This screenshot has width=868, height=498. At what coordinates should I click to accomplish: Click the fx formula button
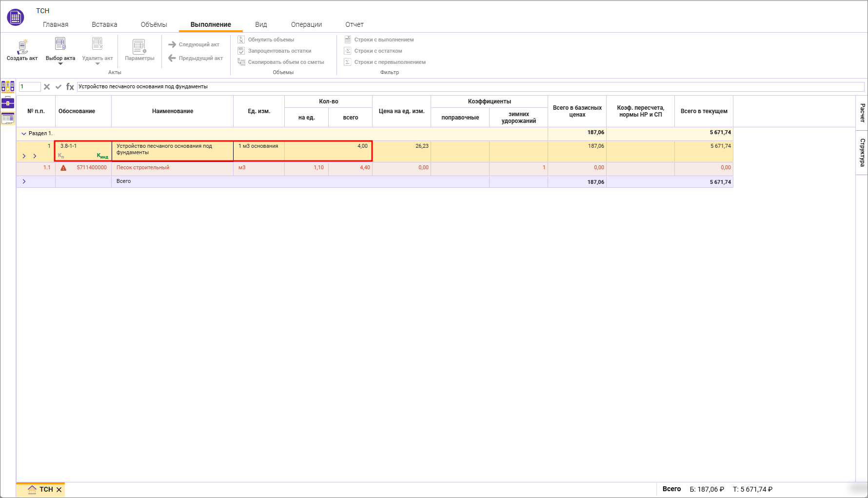point(70,87)
